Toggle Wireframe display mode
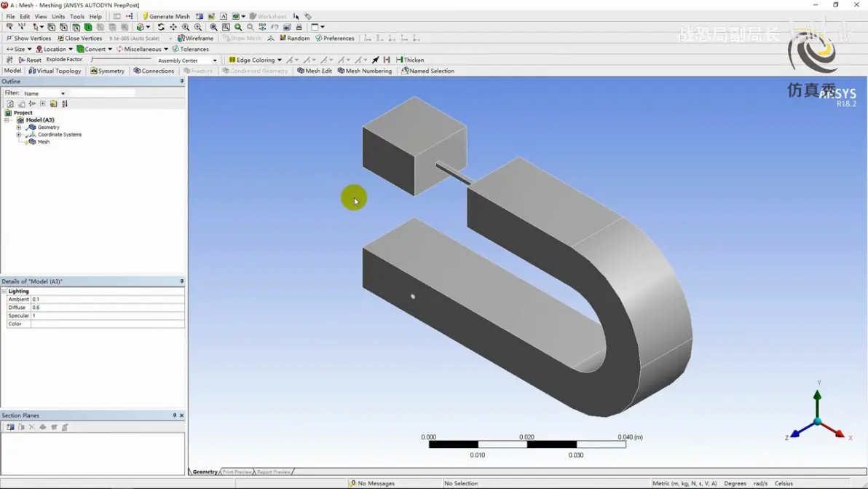Screen dimensions: 868x489 (x=195, y=38)
